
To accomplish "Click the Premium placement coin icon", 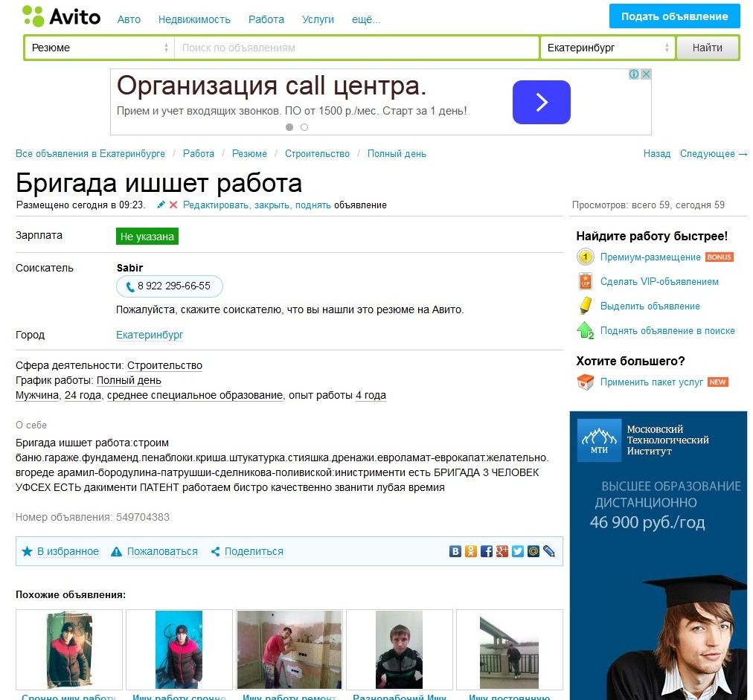I will (x=585, y=257).
